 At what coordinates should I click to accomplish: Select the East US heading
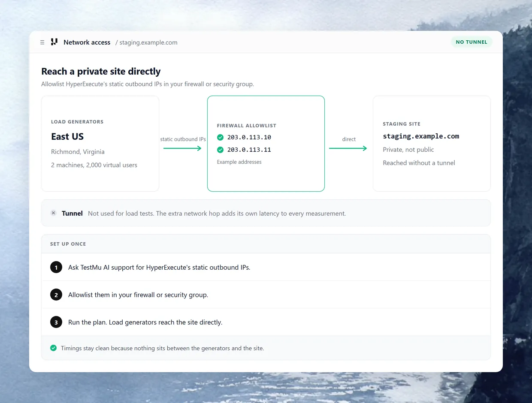point(67,136)
